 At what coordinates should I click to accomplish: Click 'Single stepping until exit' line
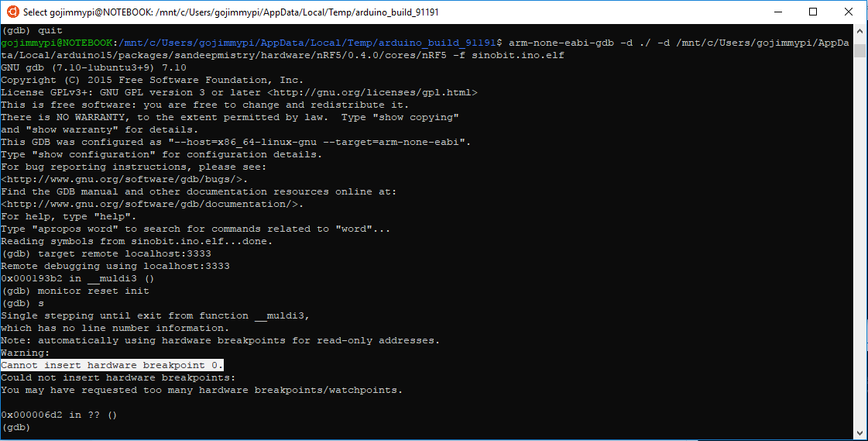tap(156, 315)
